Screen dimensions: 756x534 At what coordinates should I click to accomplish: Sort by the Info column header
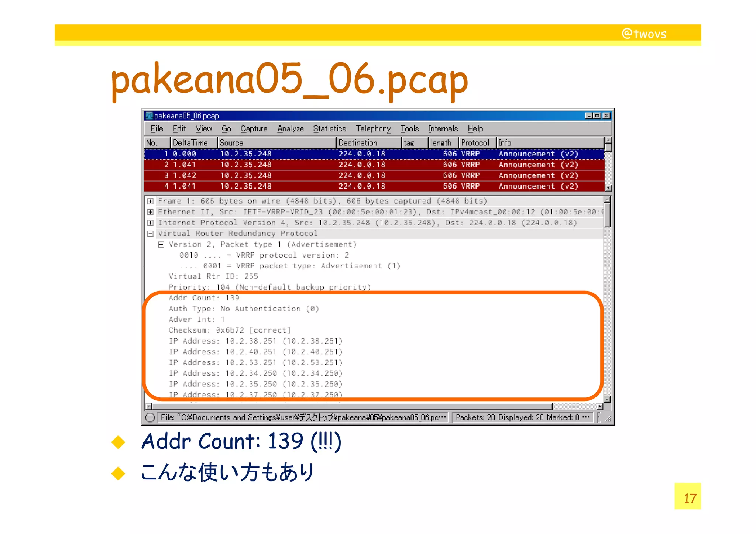click(x=550, y=143)
